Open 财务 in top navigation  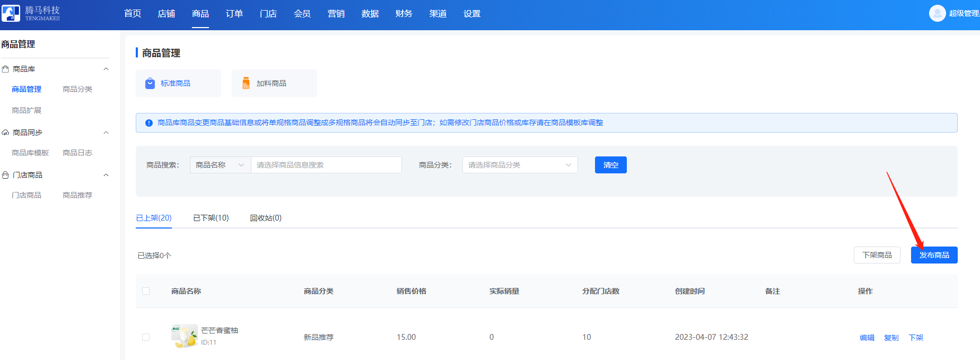click(x=404, y=14)
